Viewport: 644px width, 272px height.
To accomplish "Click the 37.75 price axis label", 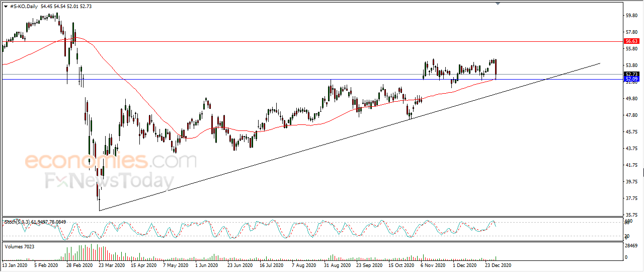I will click(x=631, y=198).
